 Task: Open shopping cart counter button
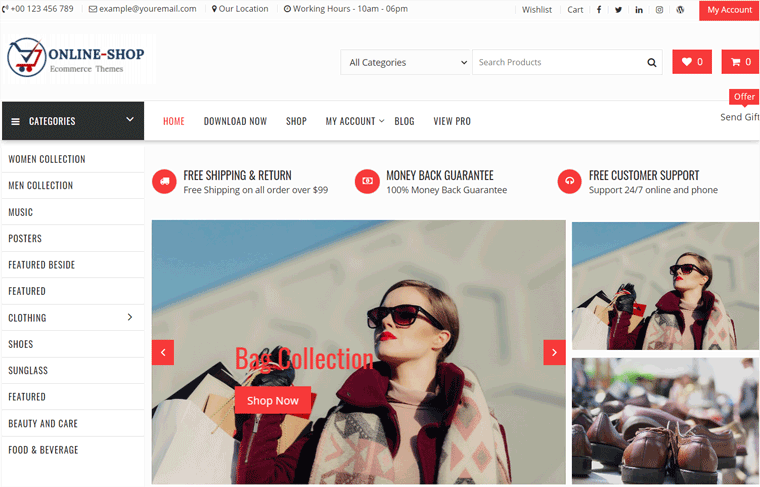click(741, 62)
